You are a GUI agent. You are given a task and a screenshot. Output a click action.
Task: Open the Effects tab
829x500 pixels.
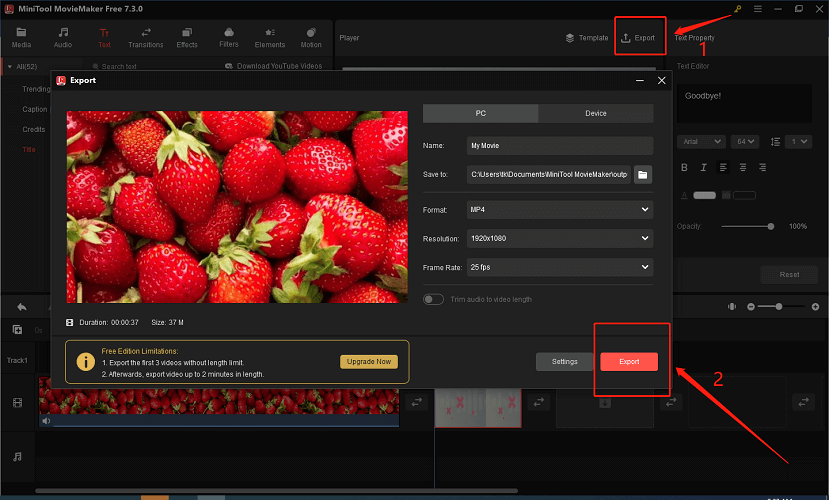(187, 38)
